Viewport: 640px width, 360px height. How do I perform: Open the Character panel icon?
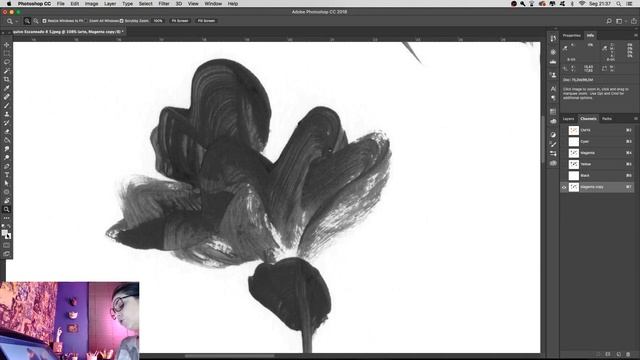pyautogui.click(x=553, y=89)
